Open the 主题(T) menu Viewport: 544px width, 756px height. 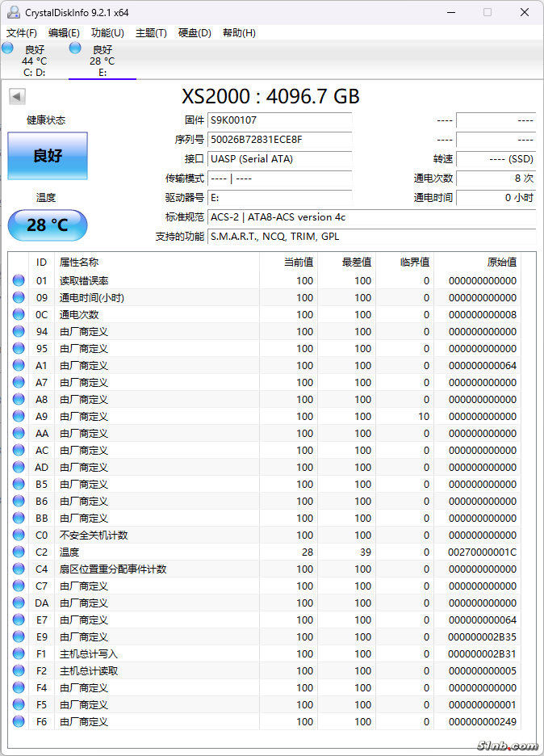tap(151, 33)
